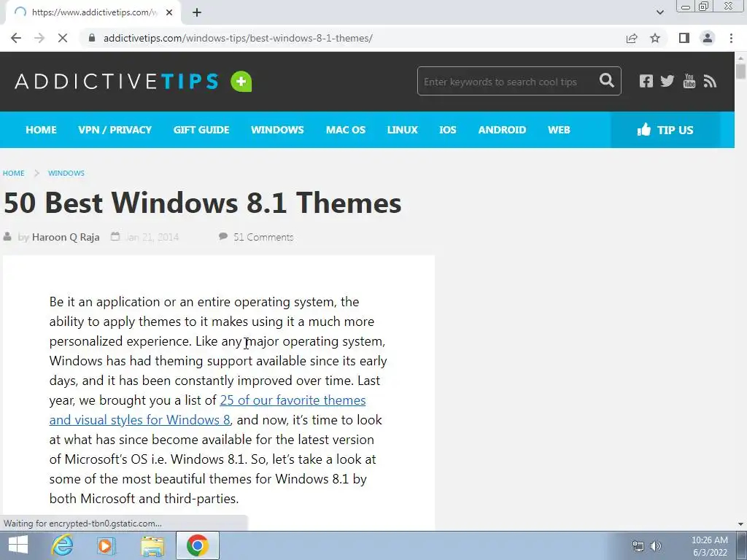
Task: Open the Windows Start button
Action: tap(18, 545)
